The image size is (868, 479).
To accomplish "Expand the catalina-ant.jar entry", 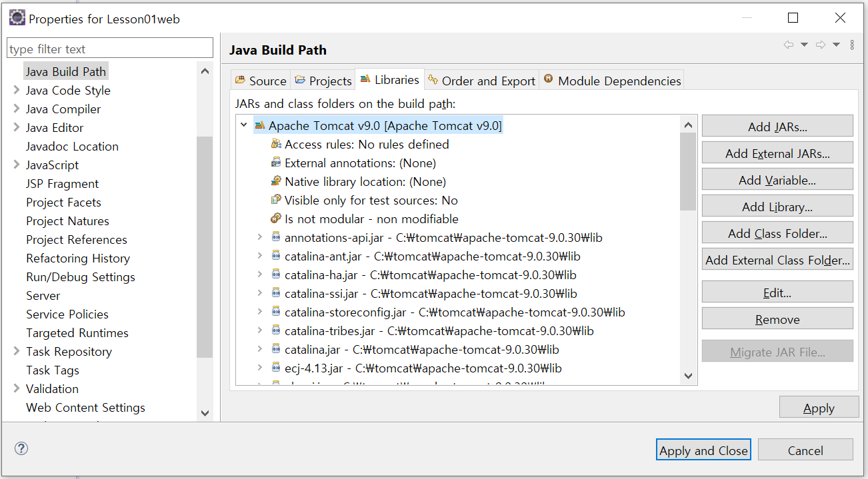I will click(x=260, y=256).
